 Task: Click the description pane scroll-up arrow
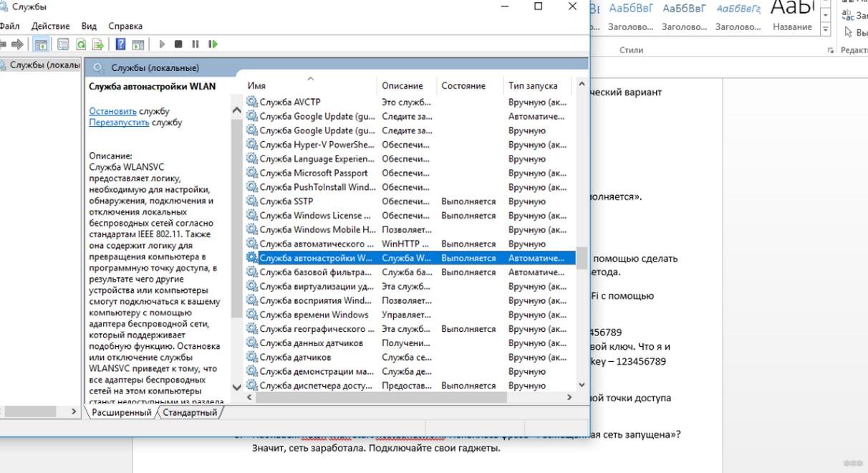(237, 110)
